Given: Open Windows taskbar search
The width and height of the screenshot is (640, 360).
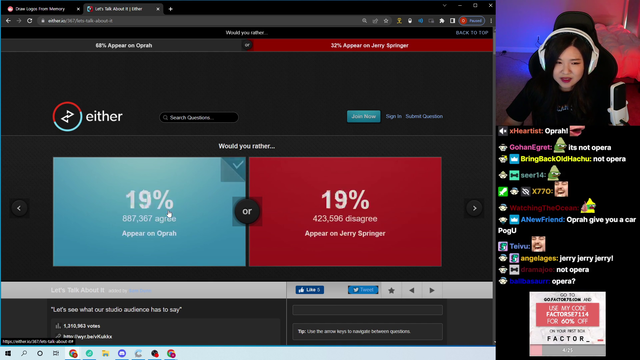Looking at the screenshot, I should pos(24,353).
